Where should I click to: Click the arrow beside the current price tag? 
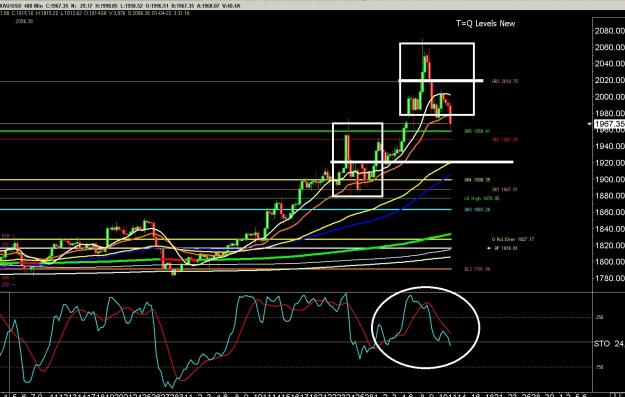(x=590, y=124)
